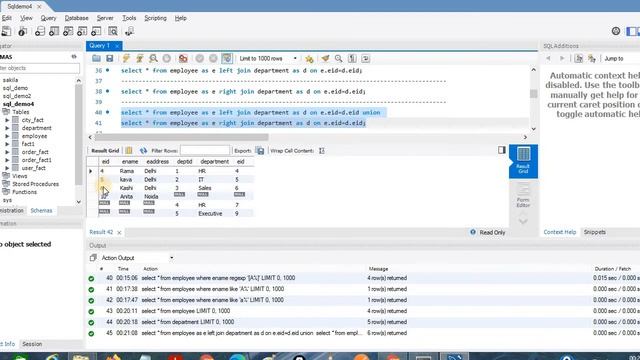Open Find panel with magnifier icon
This screenshot has width=640, height=360.
(338, 58)
